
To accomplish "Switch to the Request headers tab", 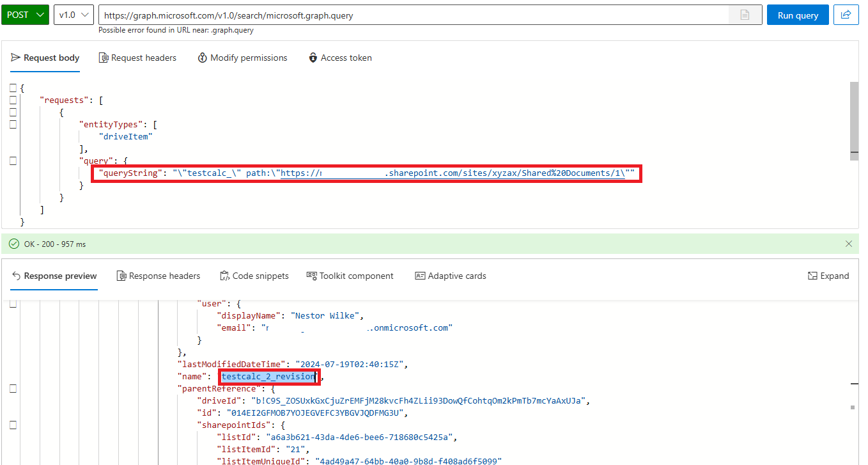I will (x=137, y=58).
